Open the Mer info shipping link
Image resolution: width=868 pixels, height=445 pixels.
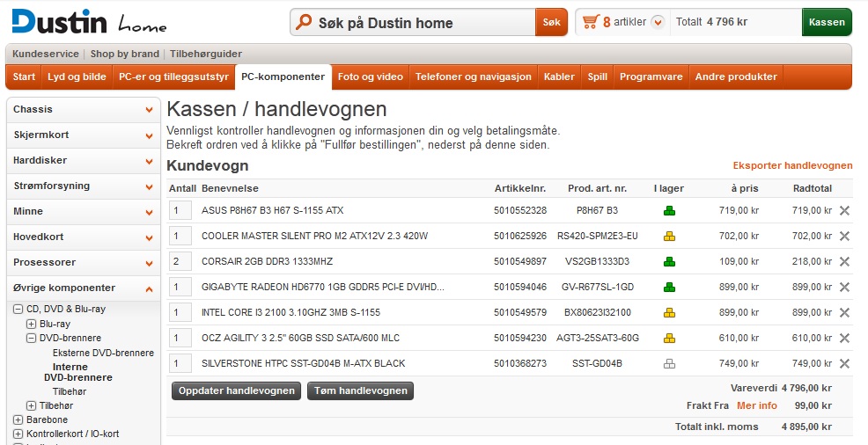pos(757,405)
